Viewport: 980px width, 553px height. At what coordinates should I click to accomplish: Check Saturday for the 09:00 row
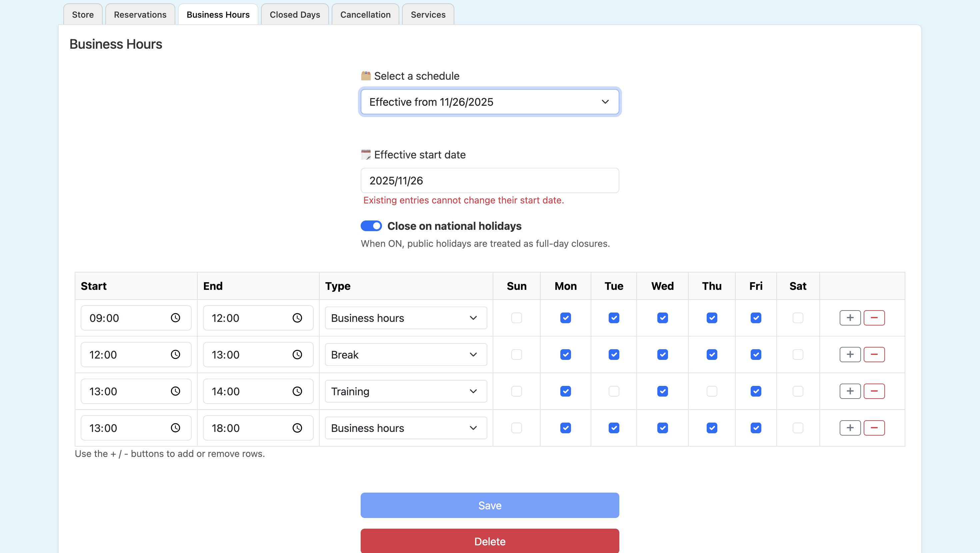[798, 318]
